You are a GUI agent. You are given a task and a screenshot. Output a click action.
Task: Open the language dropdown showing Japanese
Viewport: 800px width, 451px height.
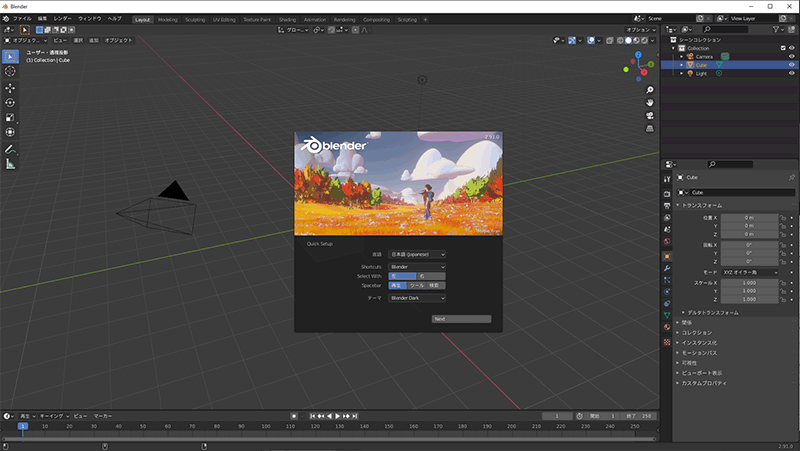pos(417,254)
